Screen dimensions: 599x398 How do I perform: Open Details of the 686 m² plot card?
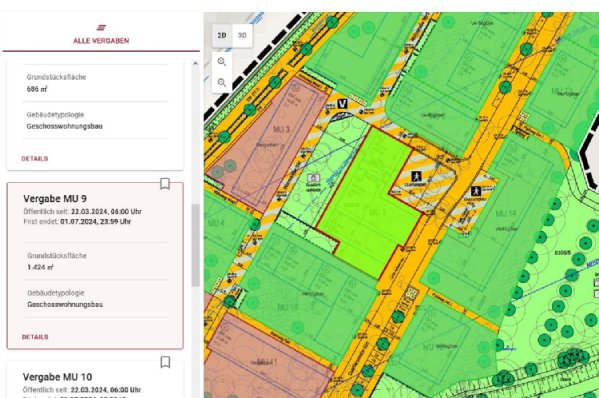coord(35,159)
